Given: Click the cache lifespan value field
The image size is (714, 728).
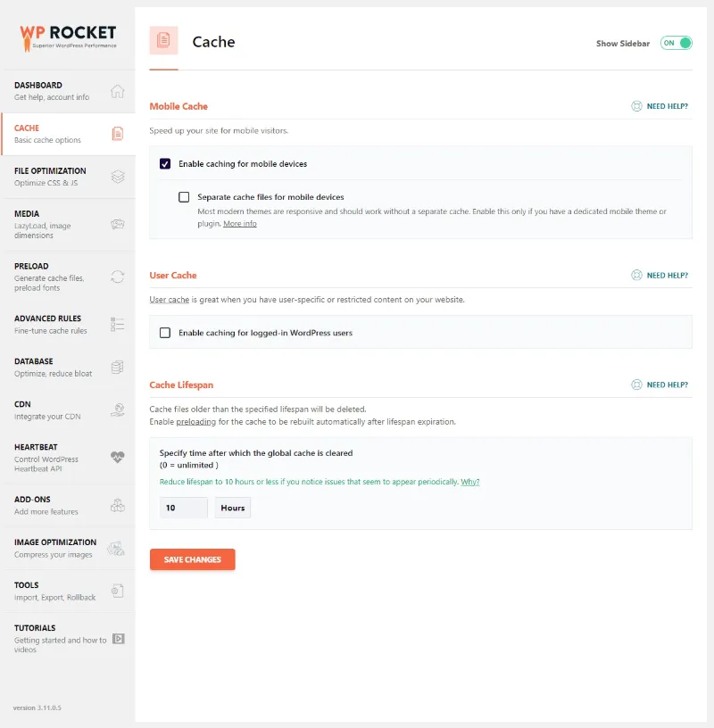Looking at the screenshot, I should (x=183, y=507).
